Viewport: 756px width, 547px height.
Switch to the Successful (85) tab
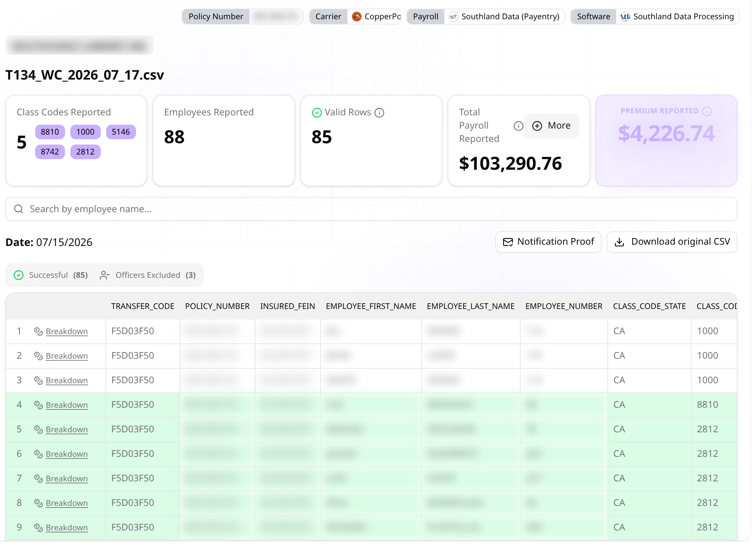tap(51, 275)
